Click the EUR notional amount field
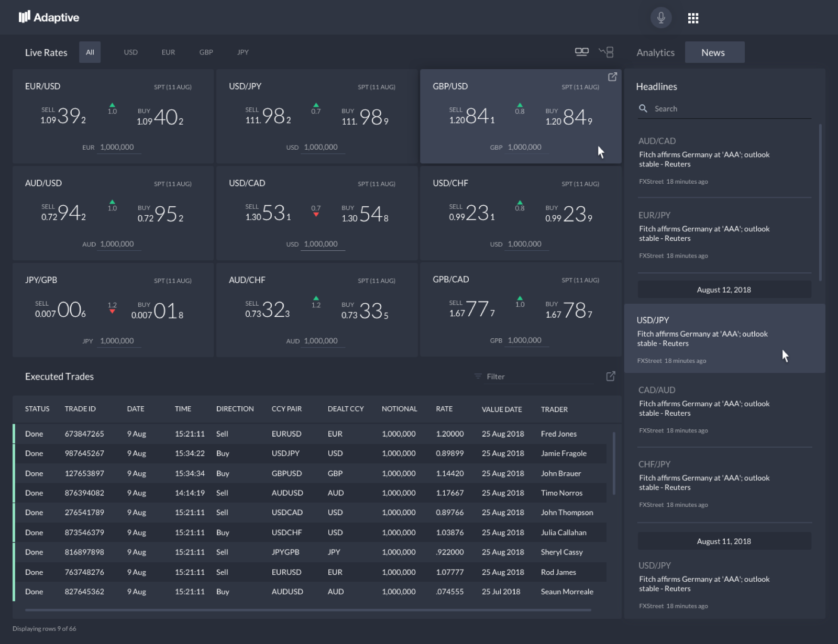This screenshot has height=644, width=838. pyautogui.click(x=118, y=147)
